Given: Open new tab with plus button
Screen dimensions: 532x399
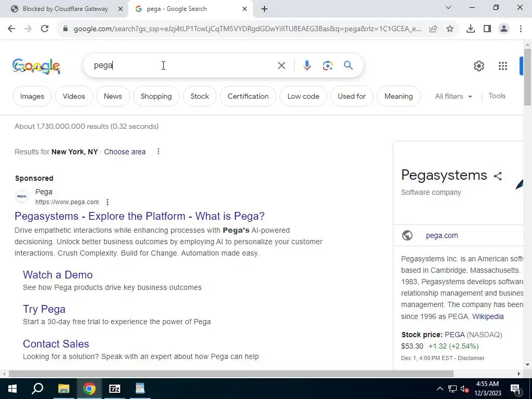Looking at the screenshot, I should [264, 9].
